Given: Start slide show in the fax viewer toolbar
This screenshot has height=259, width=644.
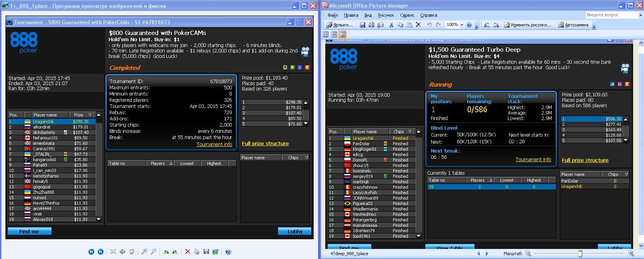Looking at the screenshot, I should tap(132, 252).
